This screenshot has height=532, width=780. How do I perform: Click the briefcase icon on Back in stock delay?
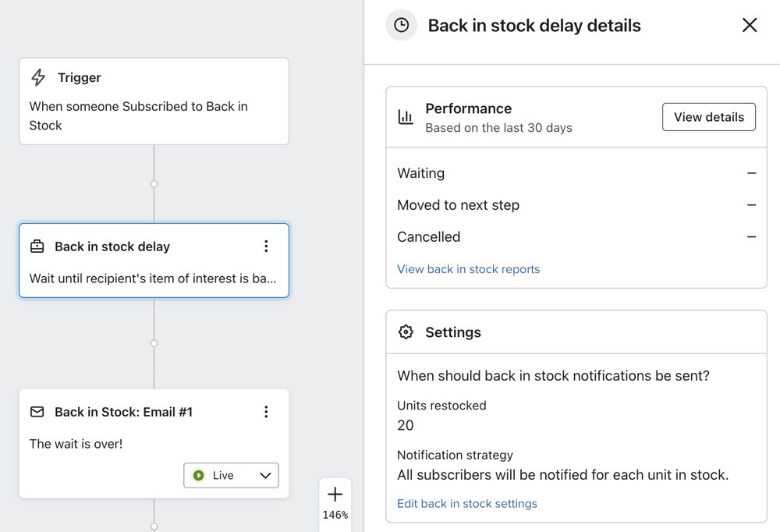click(x=37, y=246)
